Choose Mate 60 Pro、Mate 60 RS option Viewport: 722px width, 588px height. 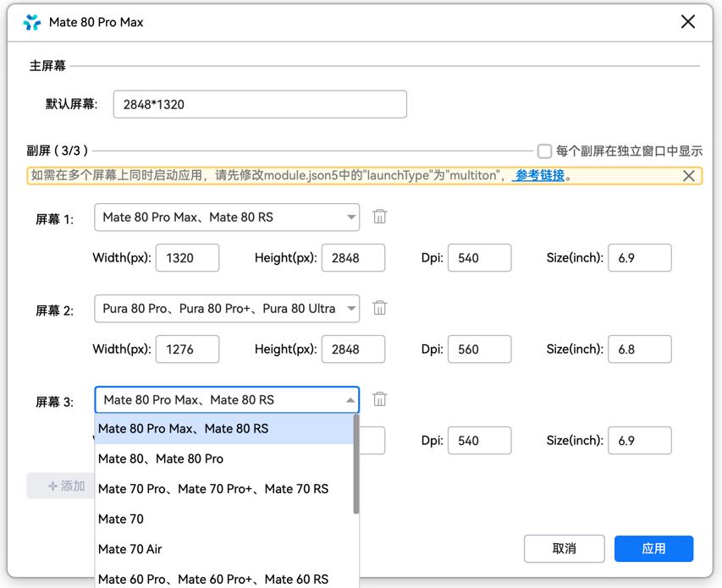click(x=212, y=579)
